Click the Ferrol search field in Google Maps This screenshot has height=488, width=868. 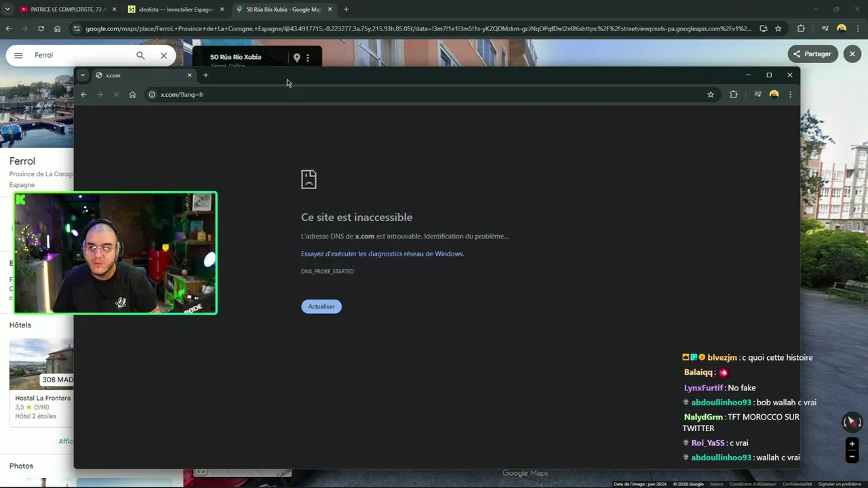click(81, 55)
